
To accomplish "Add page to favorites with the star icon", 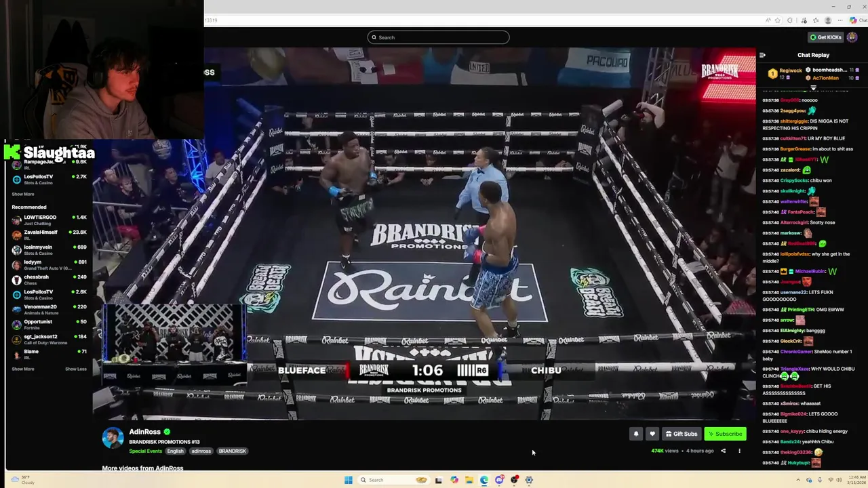I will click(778, 20).
